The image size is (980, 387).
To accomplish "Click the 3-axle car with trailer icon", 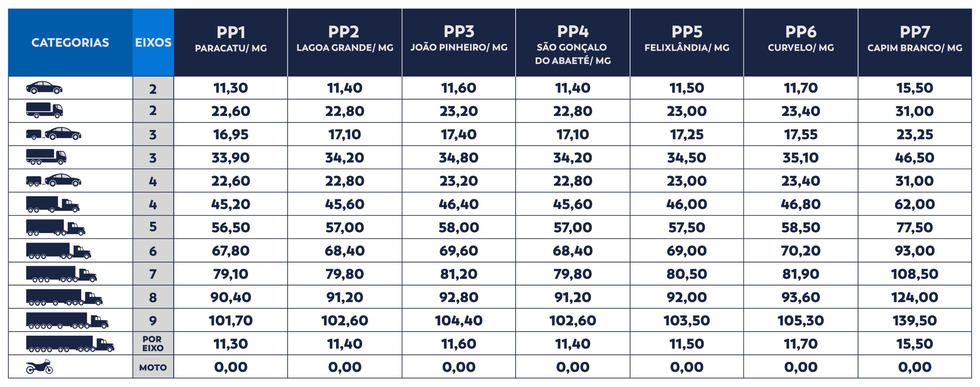I will point(54,134).
